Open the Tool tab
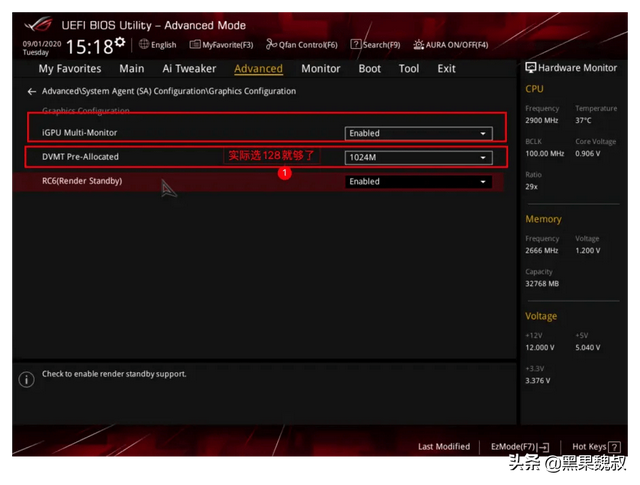The height and width of the screenshot is (485, 640). [409, 69]
